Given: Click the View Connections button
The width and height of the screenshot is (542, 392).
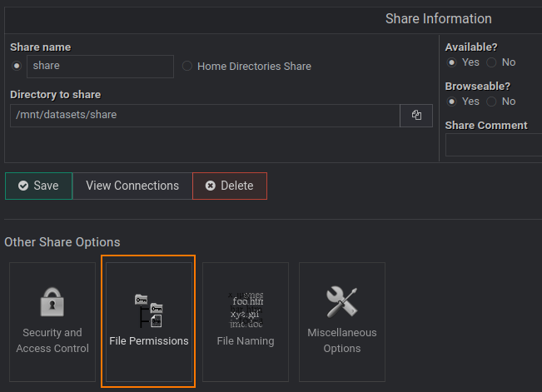Looking at the screenshot, I should pyautogui.click(x=132, y=186).
